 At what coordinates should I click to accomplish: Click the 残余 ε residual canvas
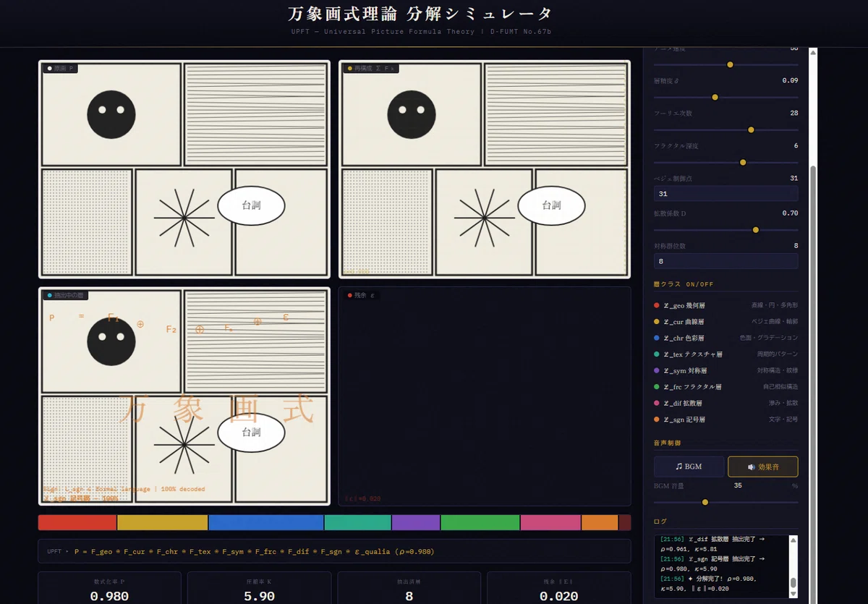485,396
